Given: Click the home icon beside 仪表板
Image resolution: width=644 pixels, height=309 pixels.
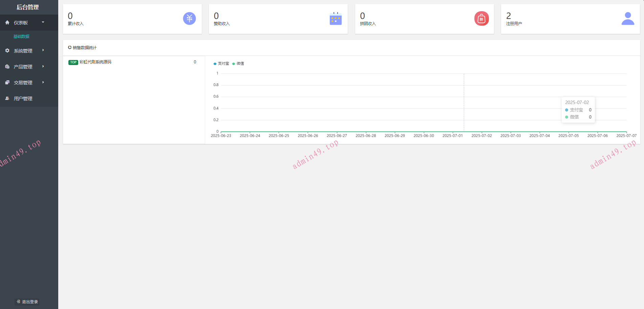Looking at the screenshot, I should 7,23.
